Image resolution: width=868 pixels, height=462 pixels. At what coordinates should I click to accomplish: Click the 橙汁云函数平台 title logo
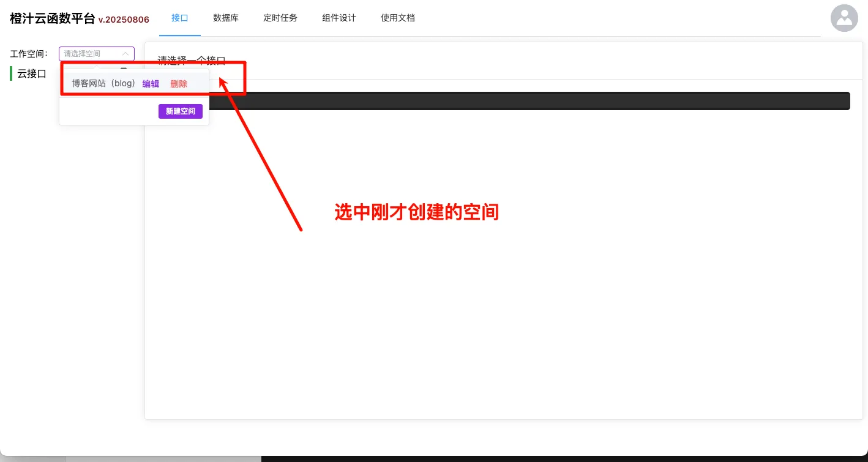(x=53, y=18)
